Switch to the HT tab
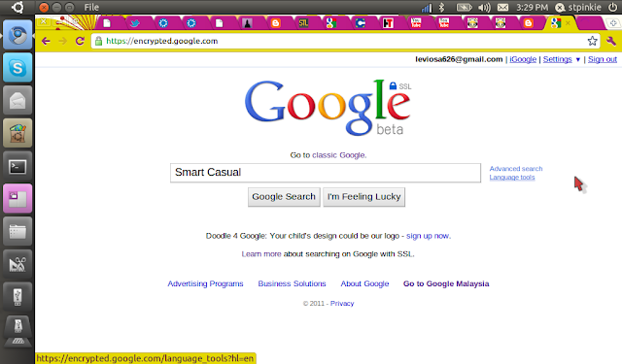Image resolution: width=622 pixels, height=364 pixels. pyautogui.click(x=388, y=23)
